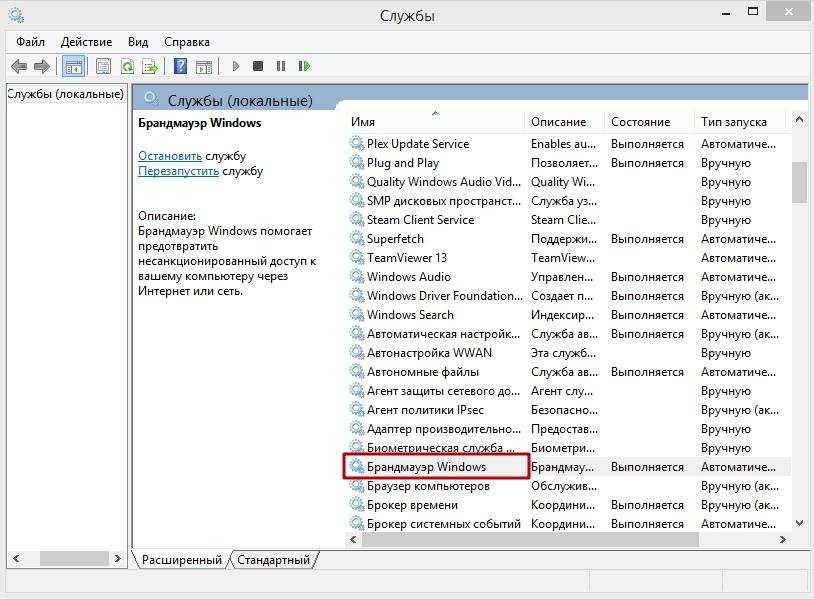The width and height of the screenshot is (814, 600).
Task: Click the Back arrow in toolbar
Action: coord(18,67)
